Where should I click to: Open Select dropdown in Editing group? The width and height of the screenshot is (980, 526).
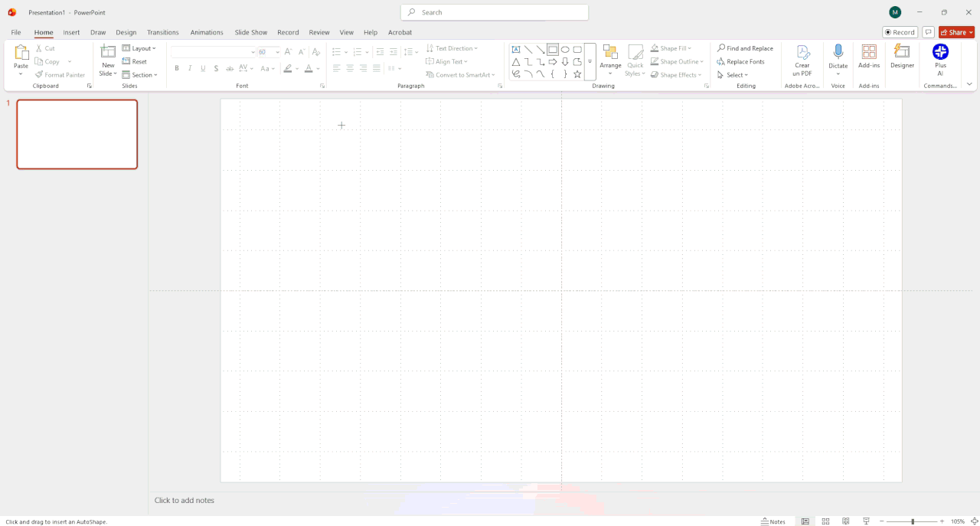pos(733,75)
